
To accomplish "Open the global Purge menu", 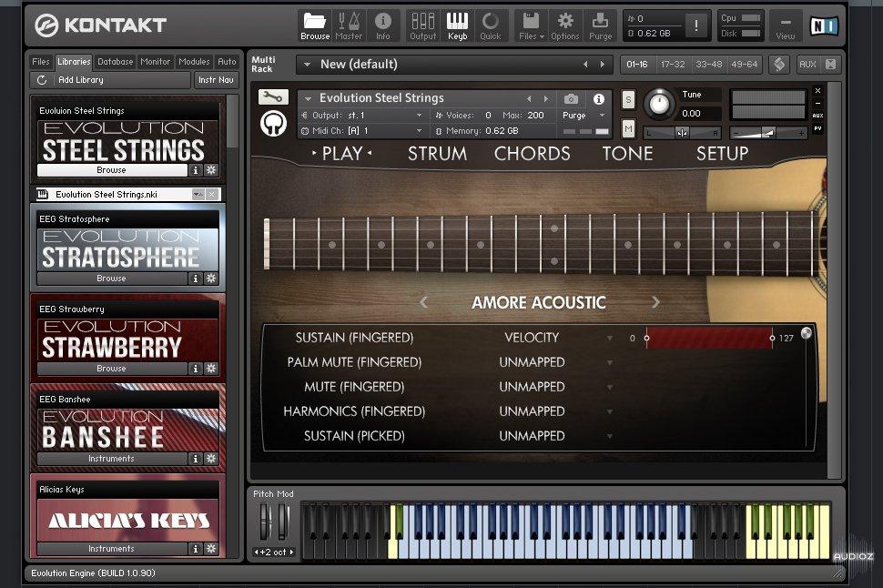I will tap(600, 25).
